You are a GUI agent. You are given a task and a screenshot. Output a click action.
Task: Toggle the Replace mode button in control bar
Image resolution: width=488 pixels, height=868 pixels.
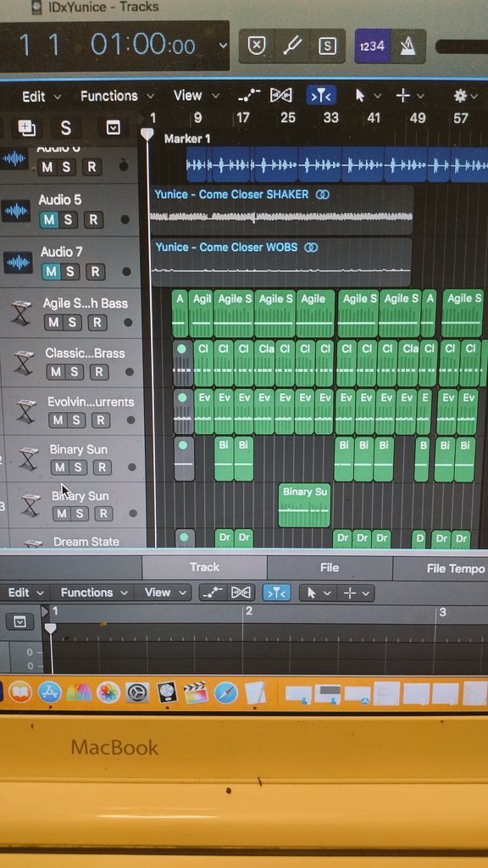256,47
